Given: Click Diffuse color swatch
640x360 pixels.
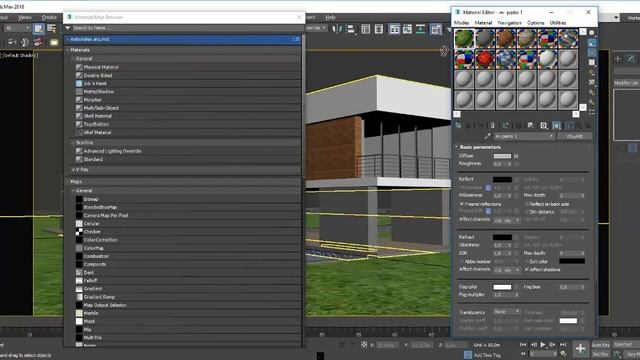Looking at the screenshot, I should pyautogui.click(x=502, y=156).
